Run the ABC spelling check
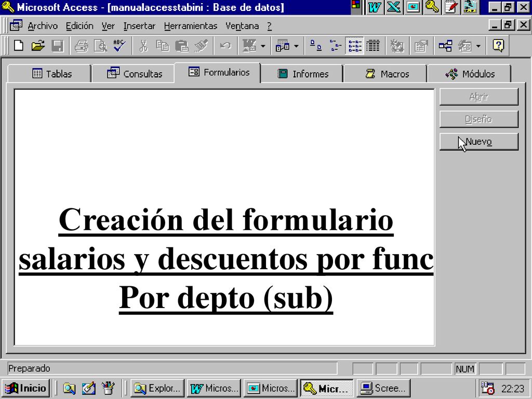Screen dimensions: 532x399 coord(119,46)
